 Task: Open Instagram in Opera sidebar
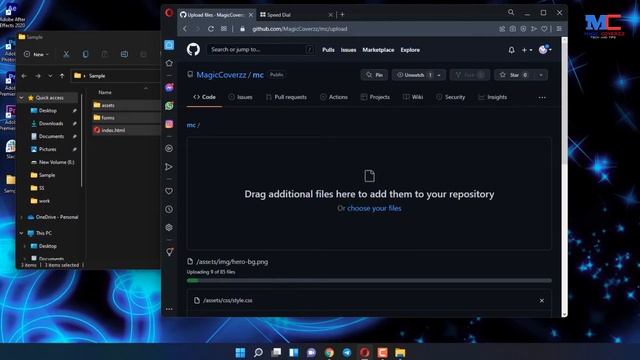169,124
